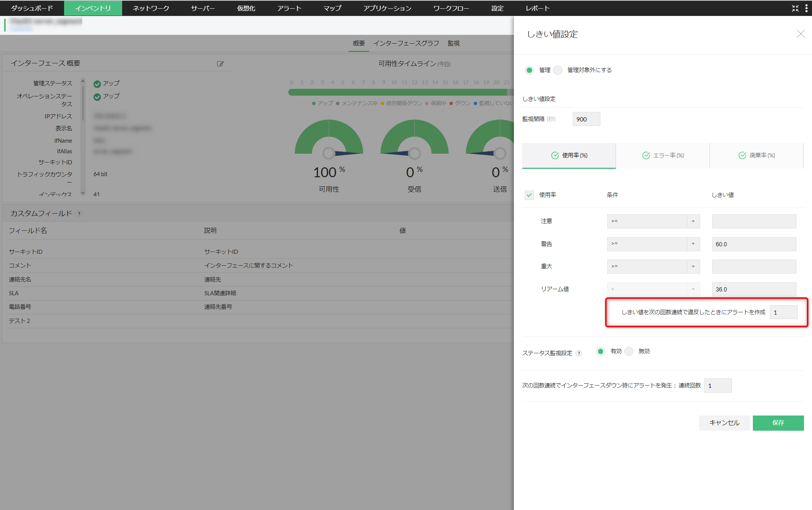Click the check-circle icon on 廃棄率 tab
The width and height of the screenshot is (812, 510).
[x=742, y=156]
